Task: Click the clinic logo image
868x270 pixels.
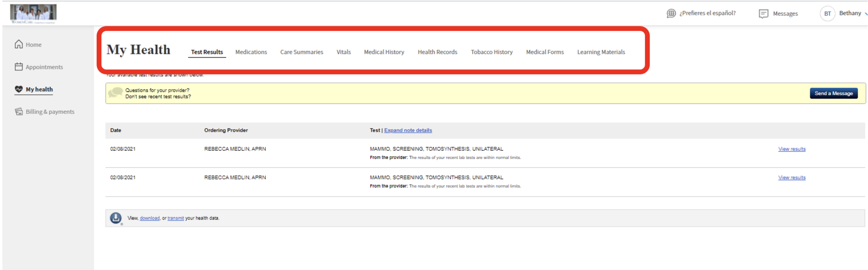Action: click(x=33, y=14)
